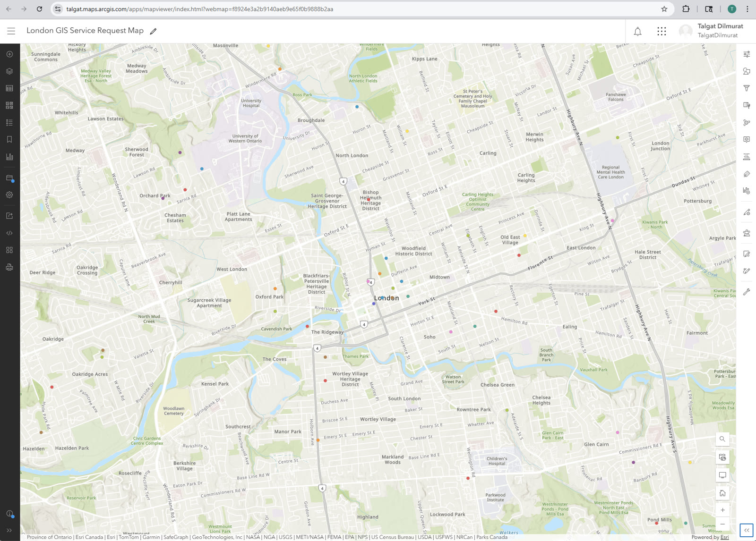Viewport: 756px width, 541px height.
Task: Click the monitor display icon
Action: click(x=722, y=475)
